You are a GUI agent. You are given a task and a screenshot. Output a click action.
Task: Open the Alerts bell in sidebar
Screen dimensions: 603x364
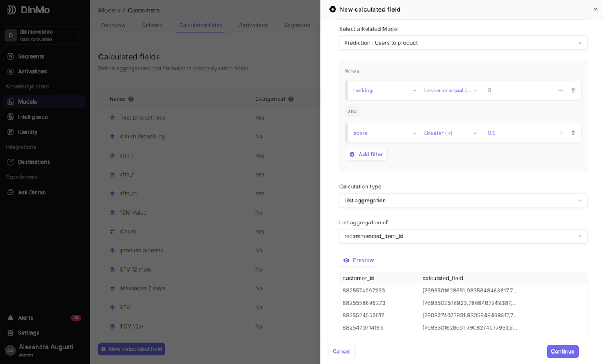[x=10, y=318]
